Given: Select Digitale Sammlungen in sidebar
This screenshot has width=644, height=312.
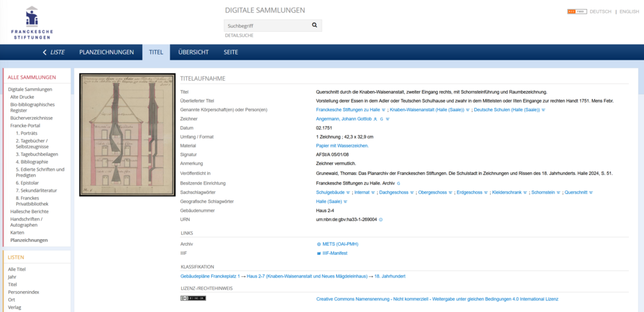Looking at the screenshot, I should [x=30, y=89].
